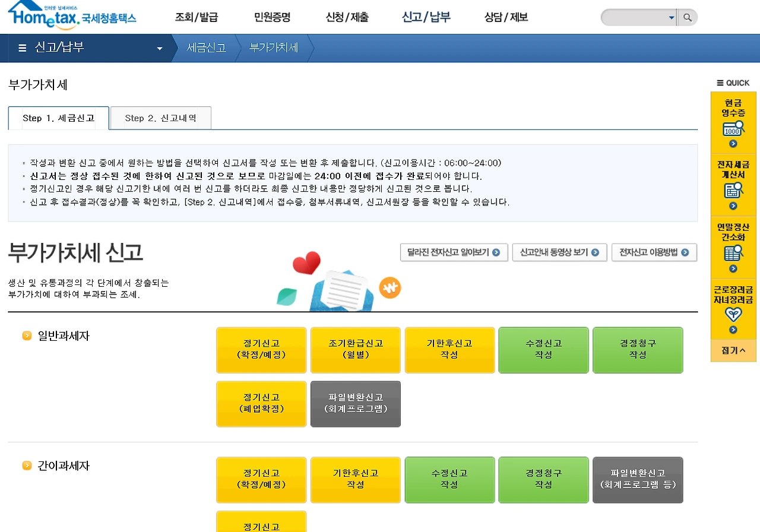
Task: Click the orange bullet icon beside 일반과세자
Action: [x=27, y=336]
